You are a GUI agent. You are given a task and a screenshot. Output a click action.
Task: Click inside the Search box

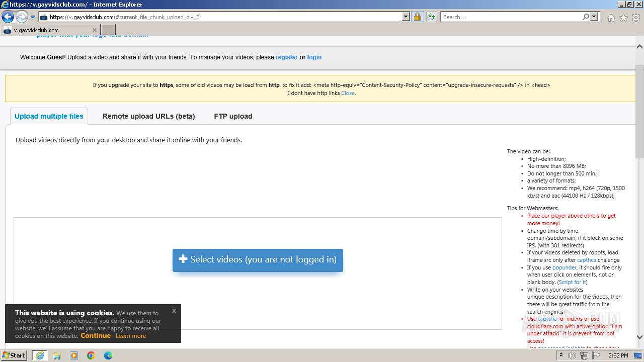[511, 17]
